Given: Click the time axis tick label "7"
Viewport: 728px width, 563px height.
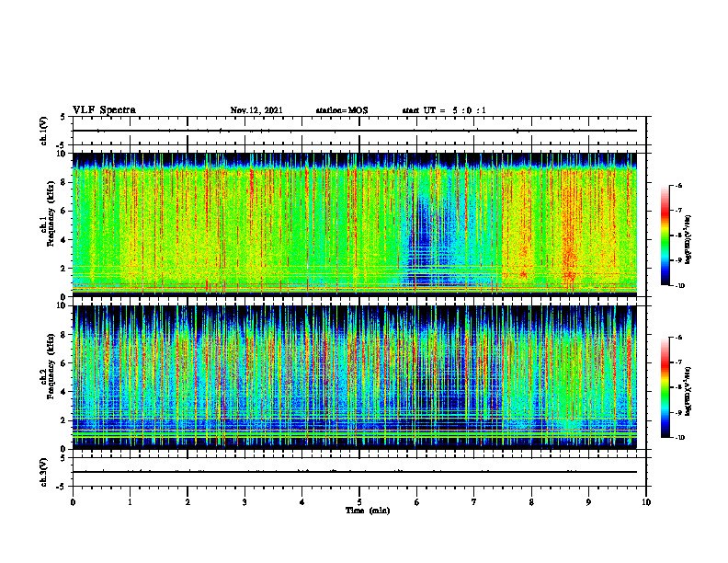Looking at the screenshot, I should click(474, 502).
